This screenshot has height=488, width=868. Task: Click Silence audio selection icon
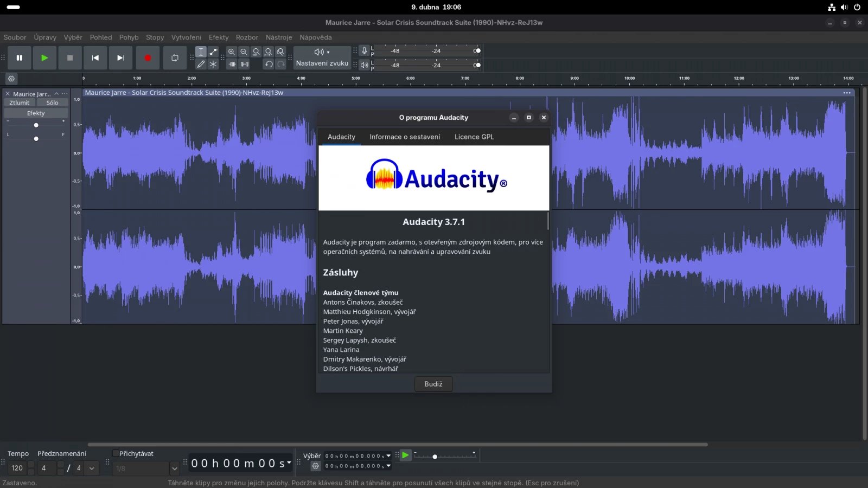tap(245, 64)
